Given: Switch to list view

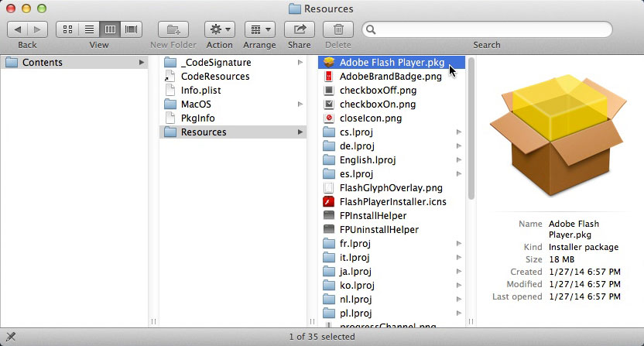Looking at the screenshot, I should (x=89, y=29).
